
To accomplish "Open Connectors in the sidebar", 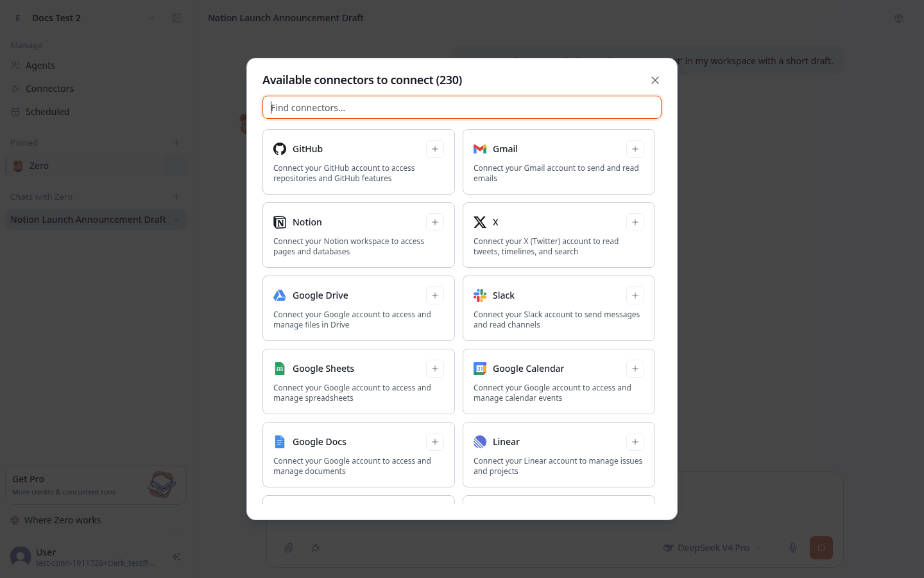I will click(96, 89).
